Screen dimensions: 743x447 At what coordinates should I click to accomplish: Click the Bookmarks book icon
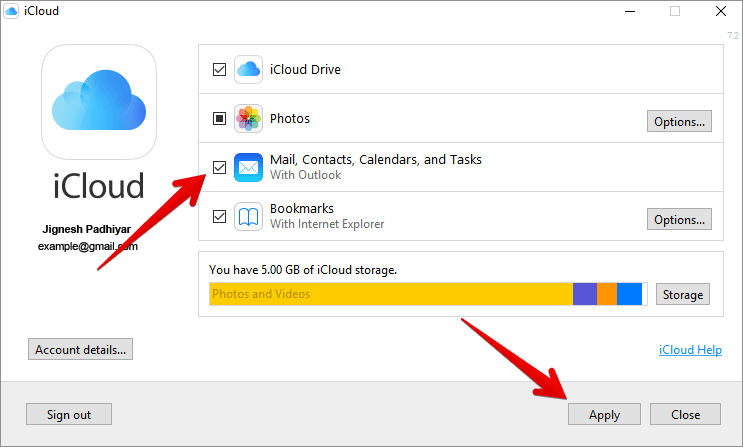coord(248,217)
